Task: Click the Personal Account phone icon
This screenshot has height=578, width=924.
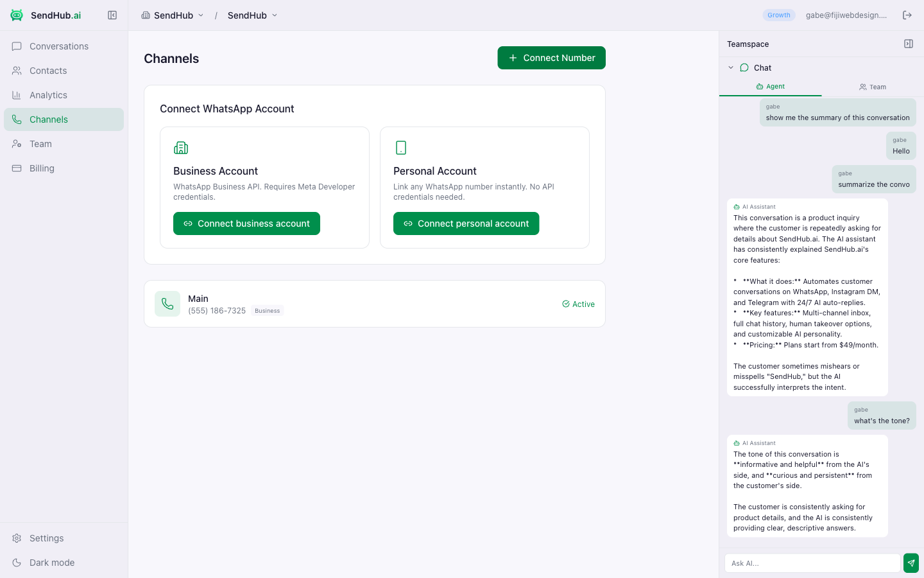Action: click(x=401, y=148)
